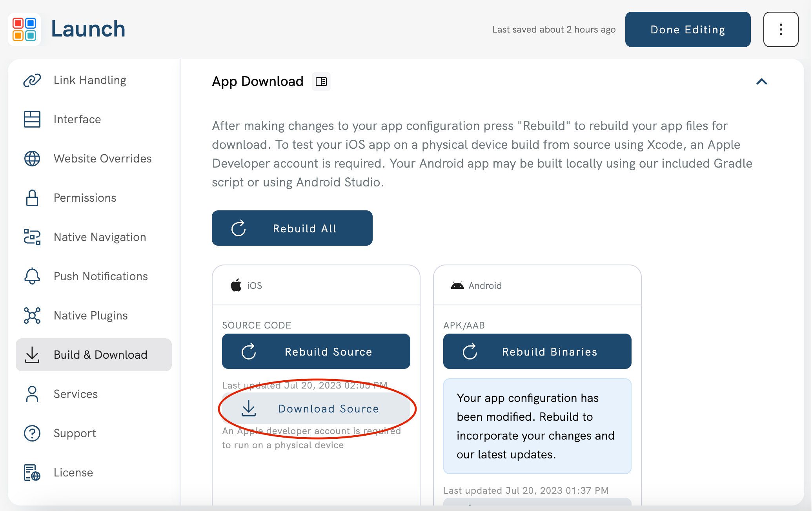The image size is (812, 511).
Task: Click the Build & Download arrow icon
Action: pyautogui.click(x=32, y=354)
